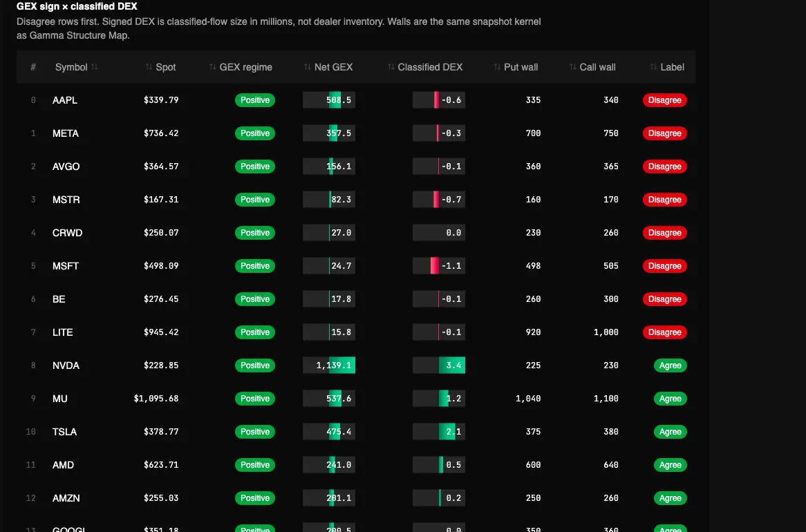This screenshot has width=806, height=532.
Task: Click the MSFT Classified DEX bar -1.1
Action: (x=438, y=266)
